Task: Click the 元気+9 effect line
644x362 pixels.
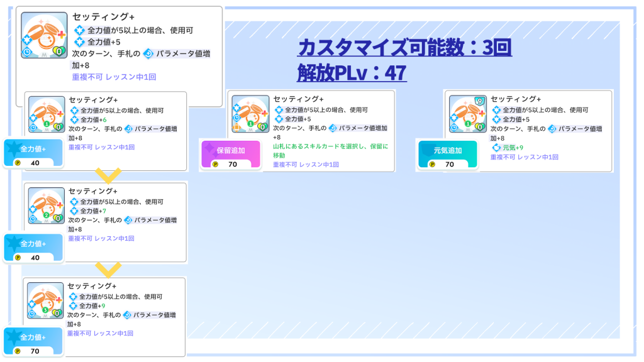Action: click(511, 148)
